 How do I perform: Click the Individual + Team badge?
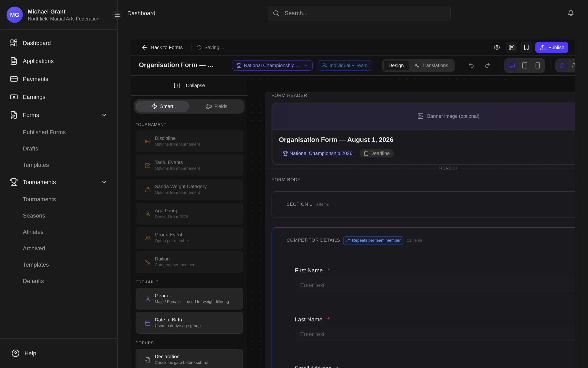click(x=345, y=65)
